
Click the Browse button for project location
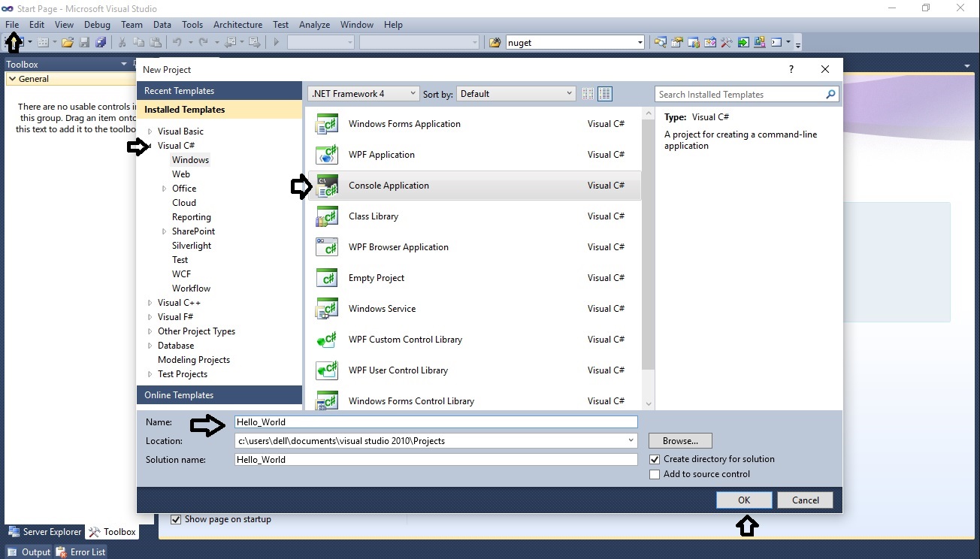(x=679, y=440)
